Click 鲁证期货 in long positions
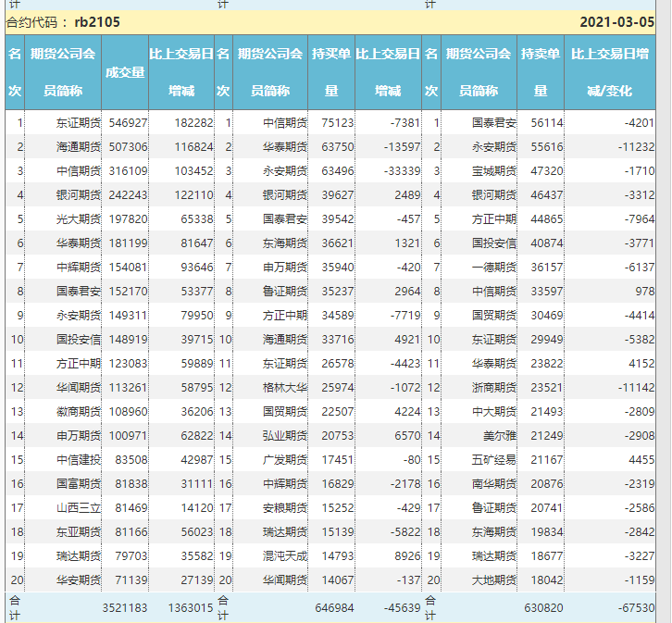Image resolution: width=672 pixels, height=623 pixels. (285, 292)
